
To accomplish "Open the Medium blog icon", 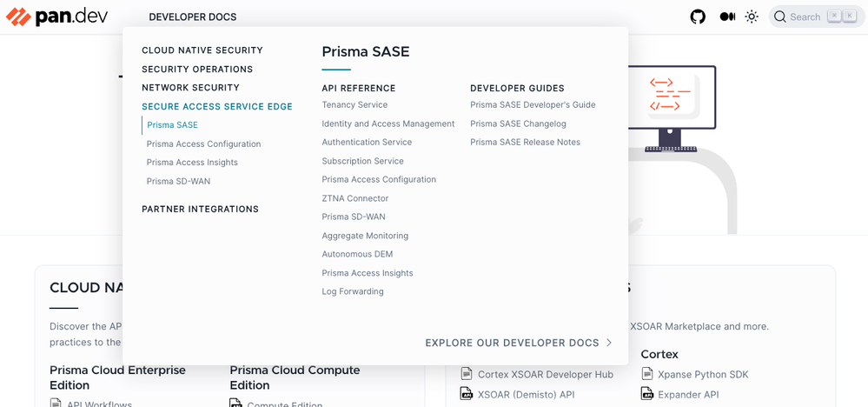I will 727,17.
